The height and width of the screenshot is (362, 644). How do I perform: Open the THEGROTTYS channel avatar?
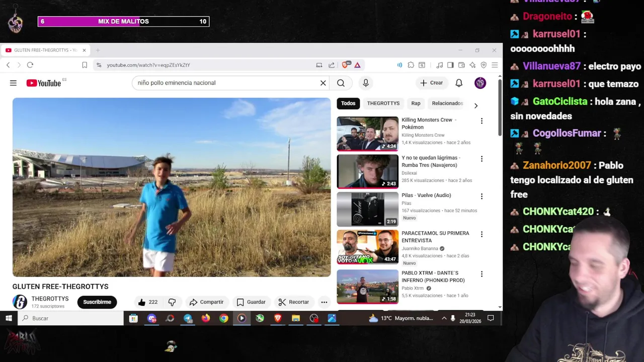point(20,302)
